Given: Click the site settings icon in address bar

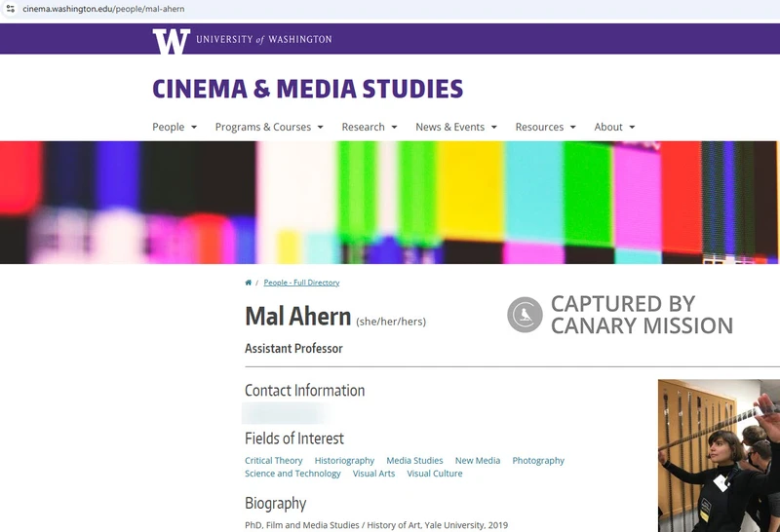Looking at the screenshot, I should (11, 9).
